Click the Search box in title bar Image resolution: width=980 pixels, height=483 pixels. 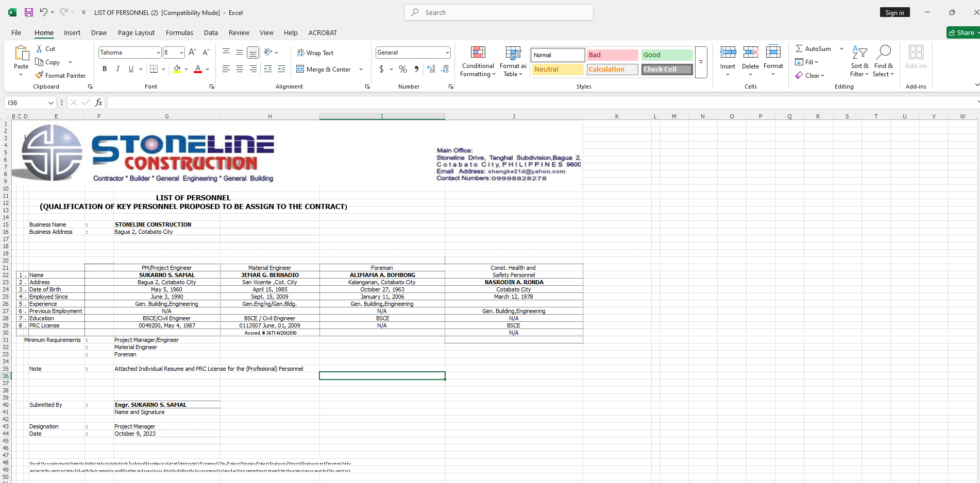coord(499,12)
